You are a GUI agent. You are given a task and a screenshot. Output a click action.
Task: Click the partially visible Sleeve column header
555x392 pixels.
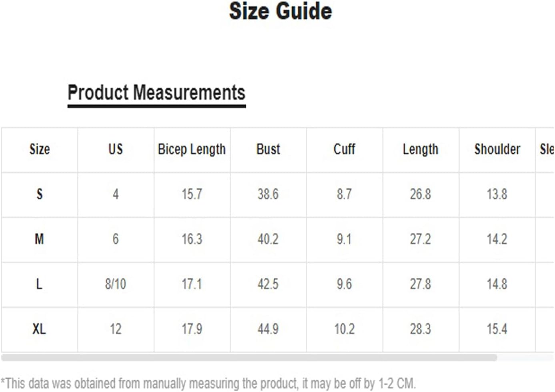547,150
